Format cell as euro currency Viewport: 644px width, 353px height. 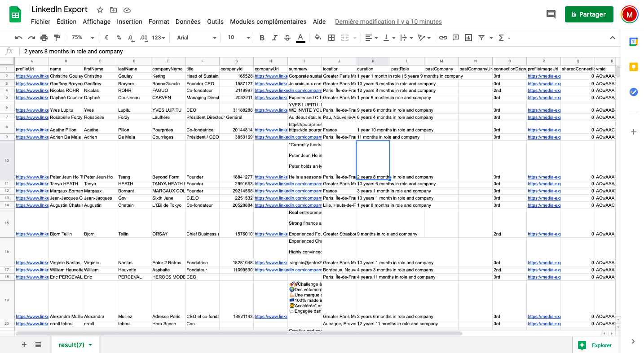click(106, 38)
